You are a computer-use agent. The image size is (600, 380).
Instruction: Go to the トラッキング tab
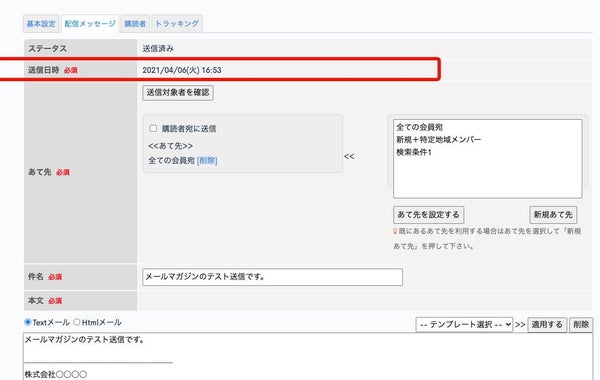pos(177,24)
